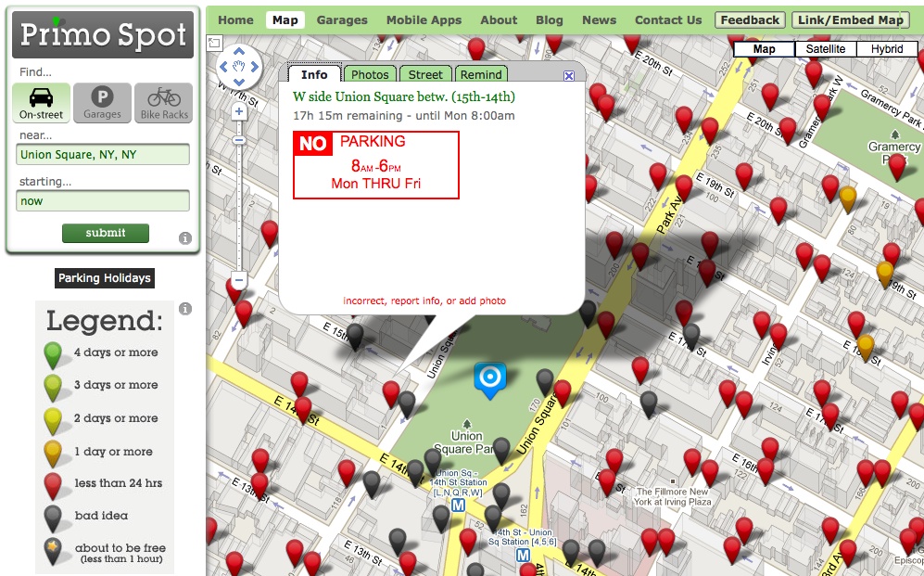The height and width of the screenshot is (576, 924).
Task: Click the blue current location marker
Action: point(489,378)
